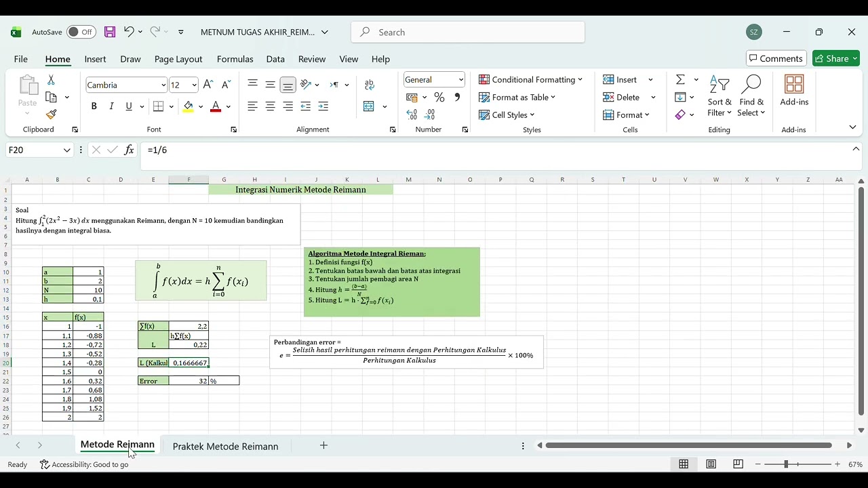Toggle Italic formatting
This screenshot has height=488, width=868.
(111, 106)
